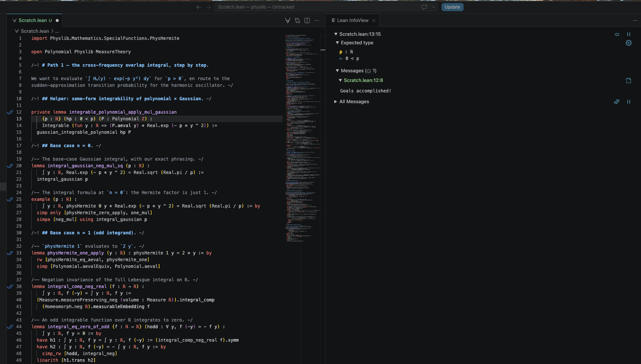Open the command center search box
Viewport: 641px width, 364px height.
pyautogui.click(x=326, y=7)
